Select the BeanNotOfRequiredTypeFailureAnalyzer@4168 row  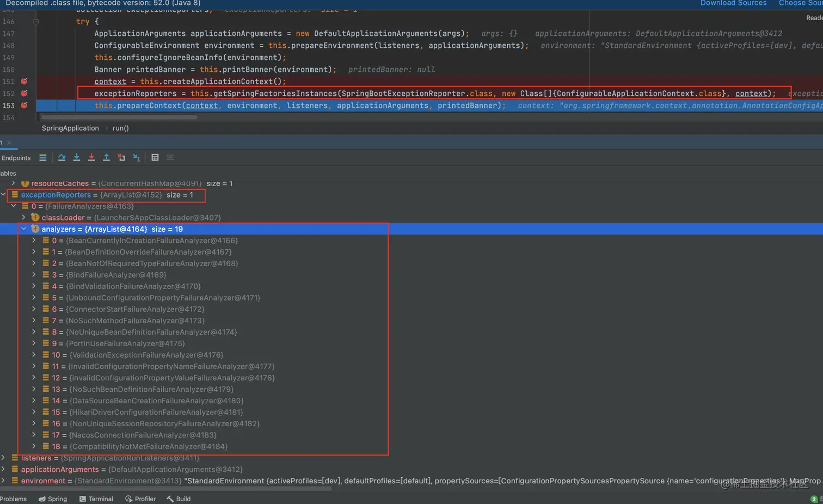pyautogui.click(x=411, y=263)
